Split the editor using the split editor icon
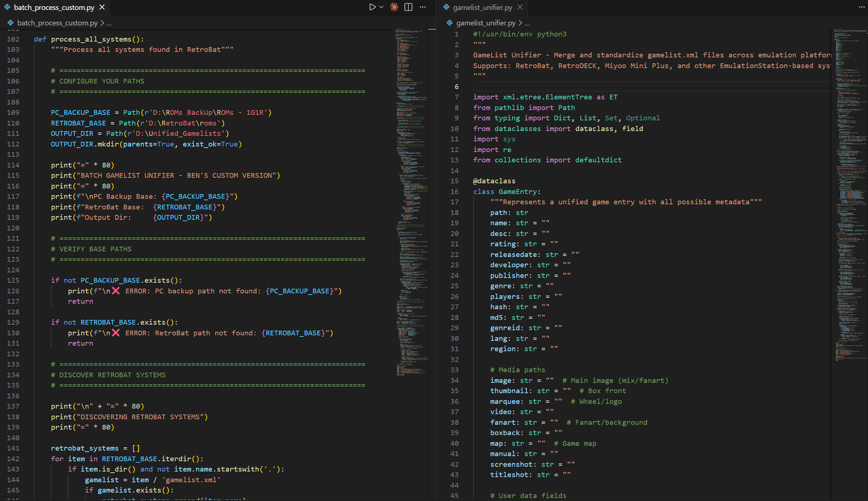This screenshot has height=501, width=868. point(408,7)
